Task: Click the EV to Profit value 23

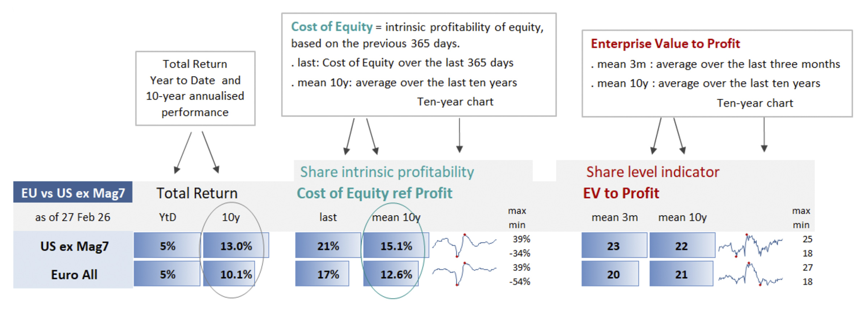Action: point(613,246)
